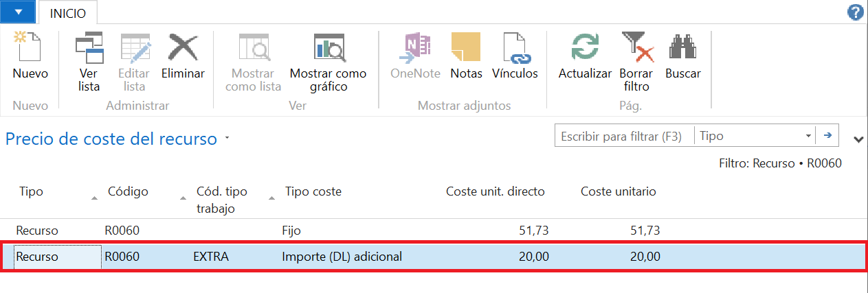Expand the filter pane chevron
Image resolution: width=868 pixels, height=293 pixels.
point(858,139)
